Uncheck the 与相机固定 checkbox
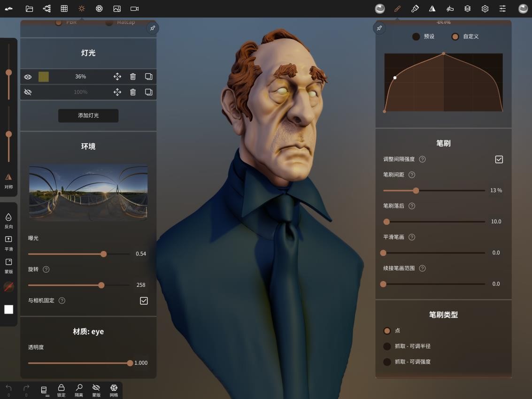Image resolution: width=532 pixels, height=399 pixels. pos(144,300)
